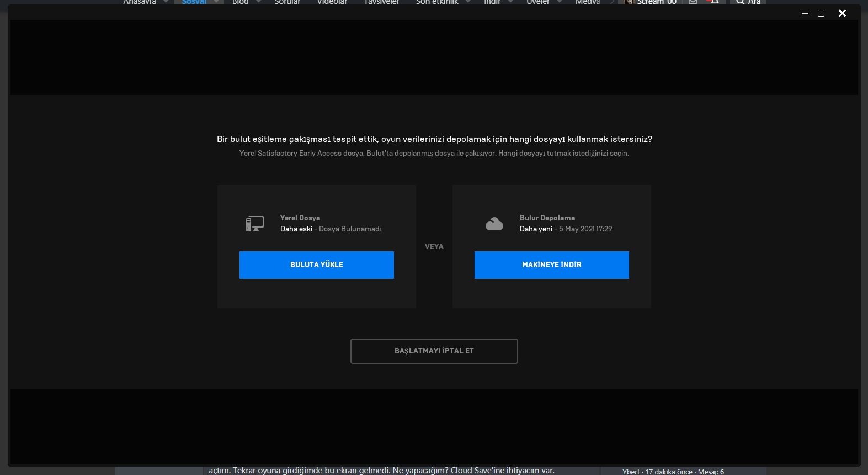Click the local computer icon
868x475 pixels.
pos(255,223)
